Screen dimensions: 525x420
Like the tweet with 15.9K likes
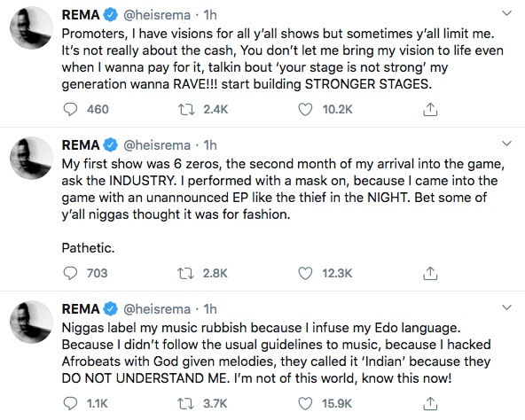pos(305,403)
